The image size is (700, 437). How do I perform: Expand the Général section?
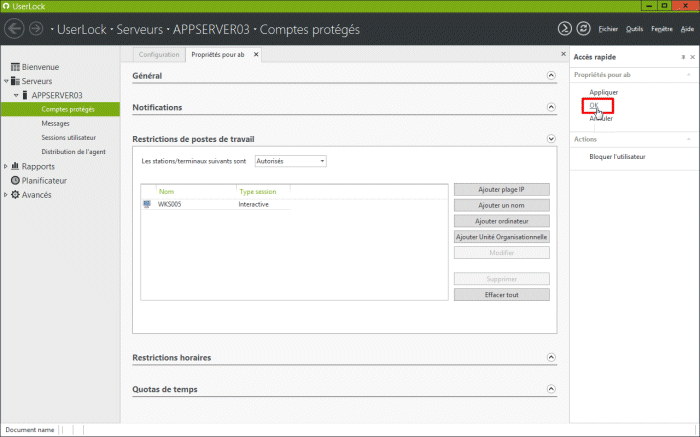(x=551, y=75)
